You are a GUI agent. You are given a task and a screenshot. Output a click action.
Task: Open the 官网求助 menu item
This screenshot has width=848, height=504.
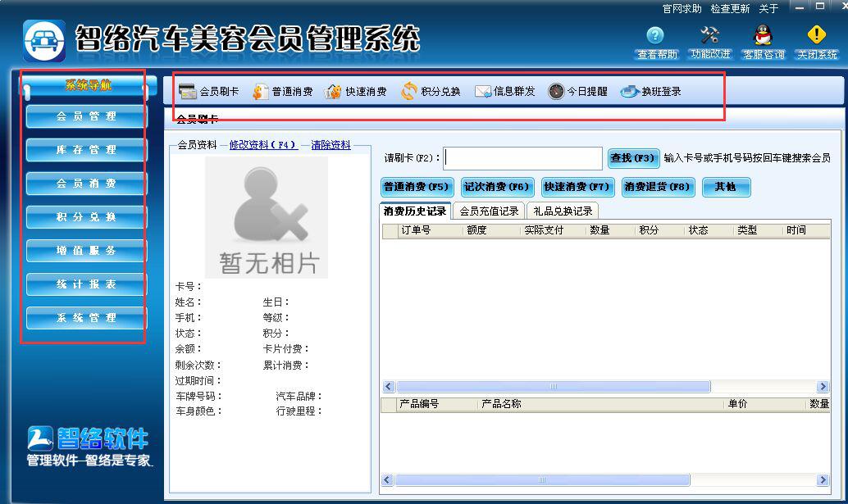(x=682, y=9)
